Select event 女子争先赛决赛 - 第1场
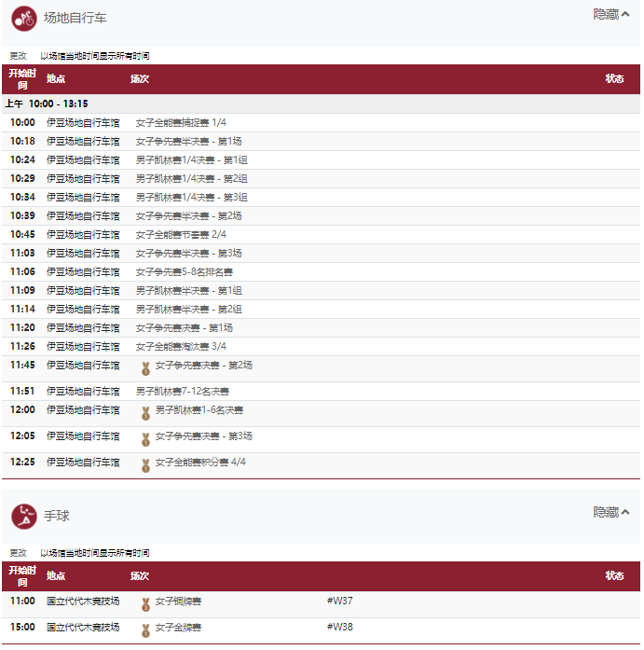The height and width of the screenshot is (650, 644). point(185,328)
